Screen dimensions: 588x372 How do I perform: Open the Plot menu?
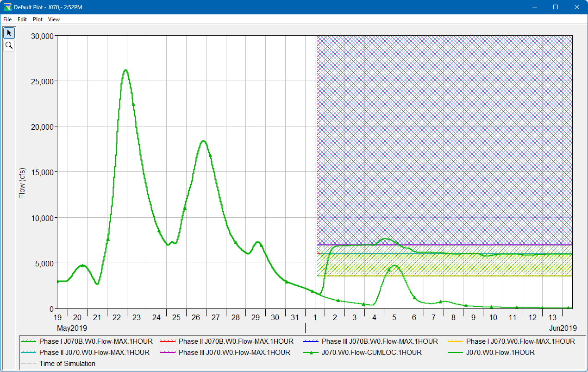(x=38, y=19)
